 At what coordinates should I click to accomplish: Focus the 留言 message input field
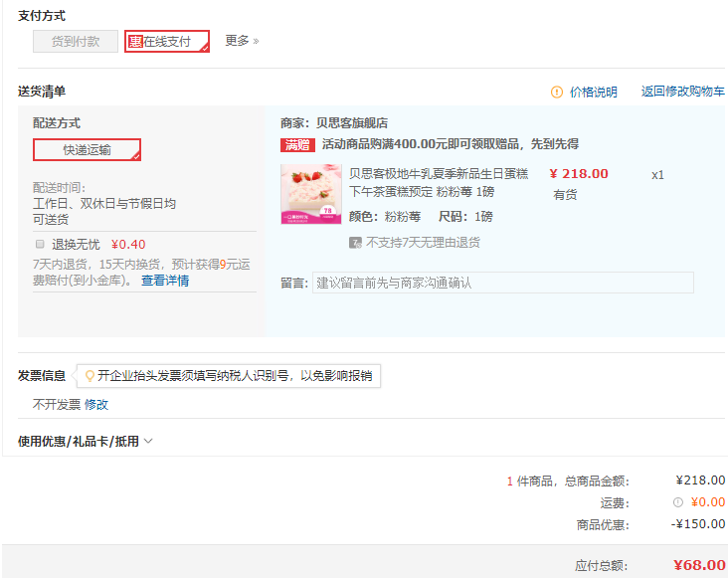[503, 283]
